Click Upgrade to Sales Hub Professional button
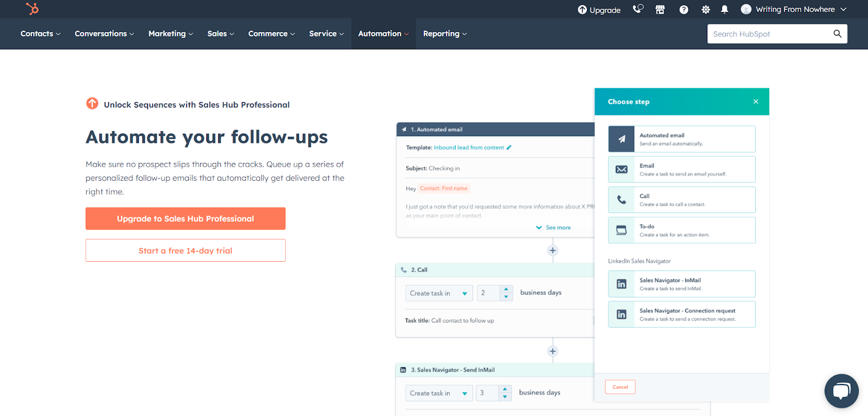Viewport: 868px width, 416px height. (186, 218)
